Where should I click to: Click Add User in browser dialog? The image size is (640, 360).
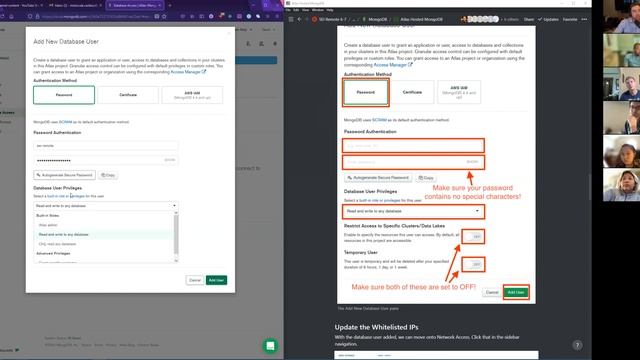click(216, 280)
